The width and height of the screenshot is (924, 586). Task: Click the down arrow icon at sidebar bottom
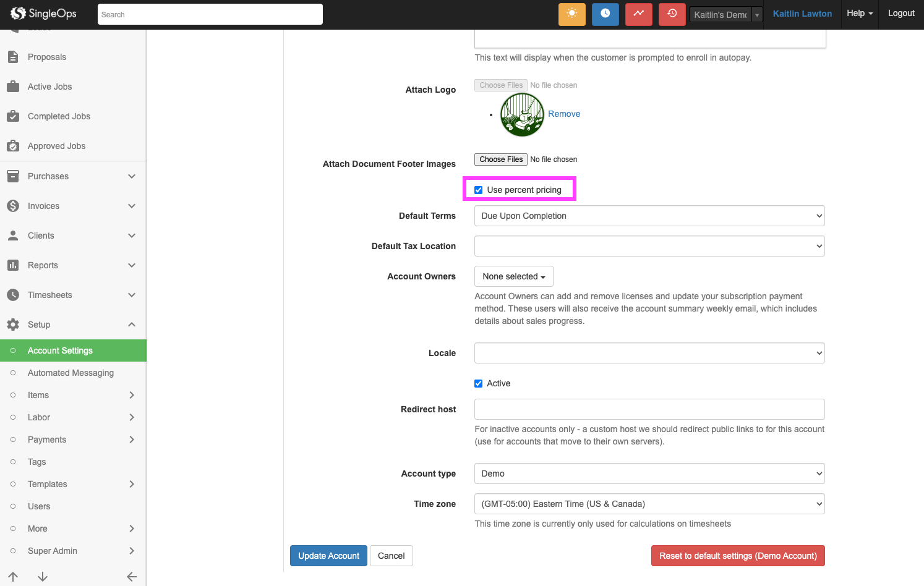(43, 577)
